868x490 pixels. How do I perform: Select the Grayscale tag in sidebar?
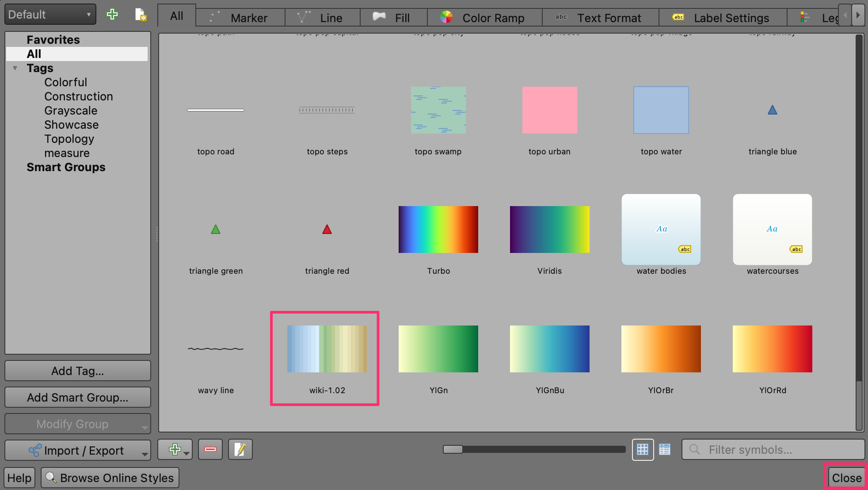(x=71, y=111)
